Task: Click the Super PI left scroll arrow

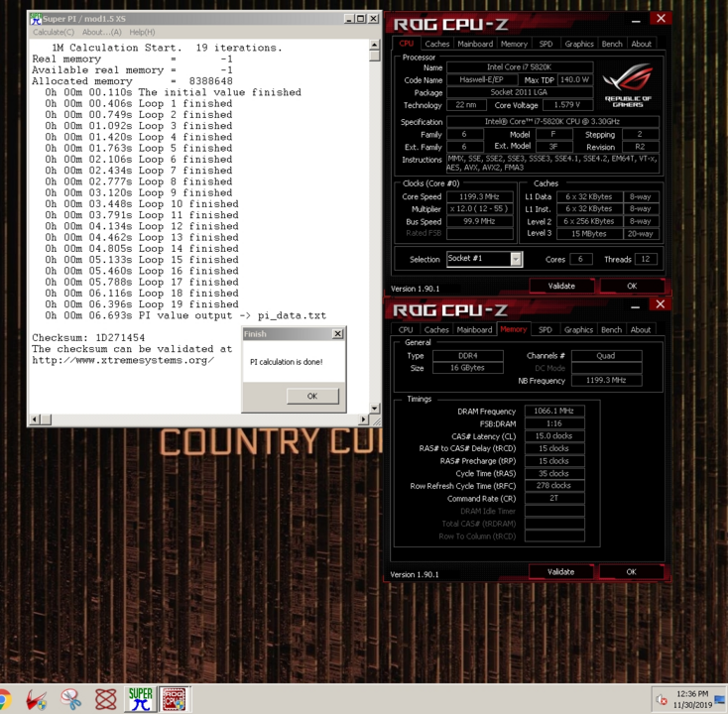Action: coord(35,419)
